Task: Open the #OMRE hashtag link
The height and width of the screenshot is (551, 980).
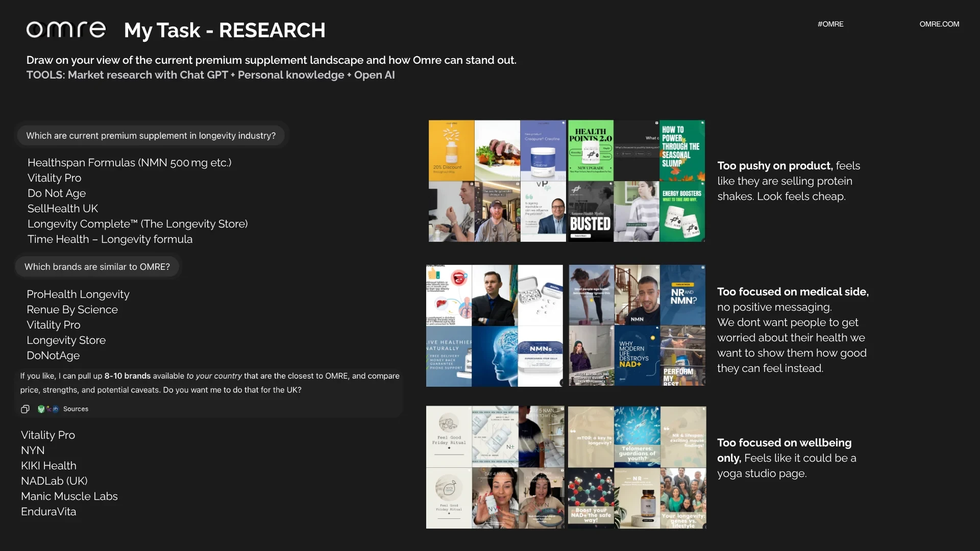Action: pyautogui.click(x=830, y=24)
